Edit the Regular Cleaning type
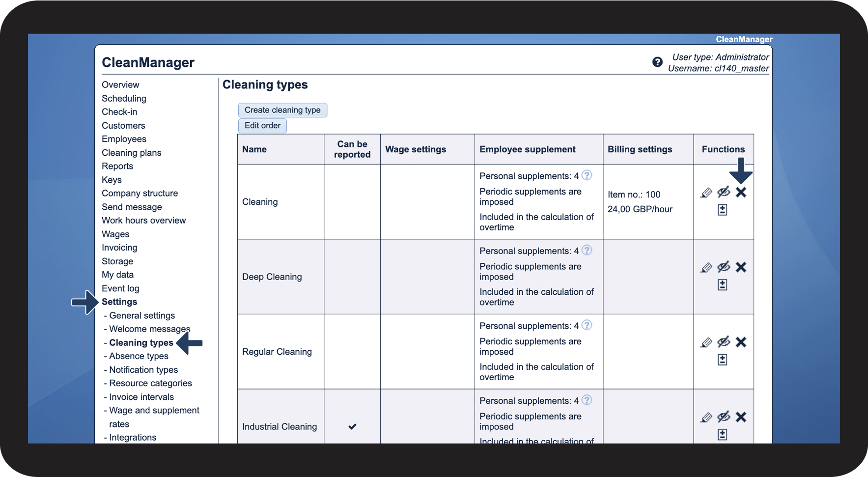This screenshot has width=868, height=477. (706, 342)
